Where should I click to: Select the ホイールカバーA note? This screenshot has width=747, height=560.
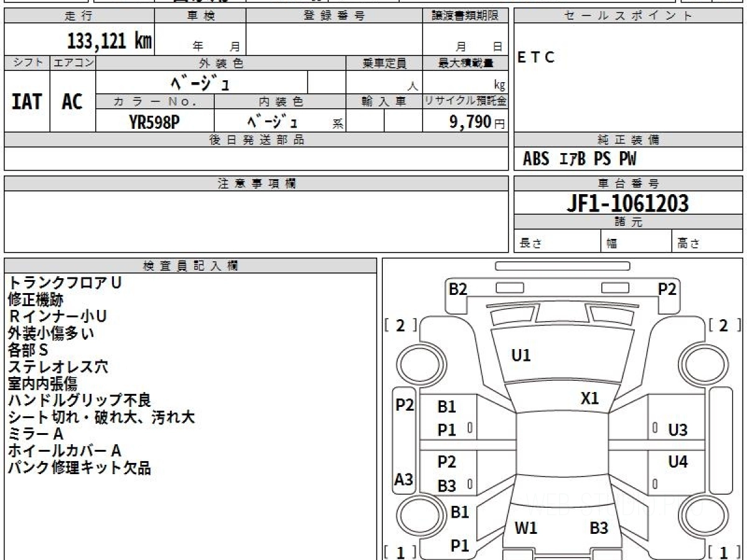(65, 450)
